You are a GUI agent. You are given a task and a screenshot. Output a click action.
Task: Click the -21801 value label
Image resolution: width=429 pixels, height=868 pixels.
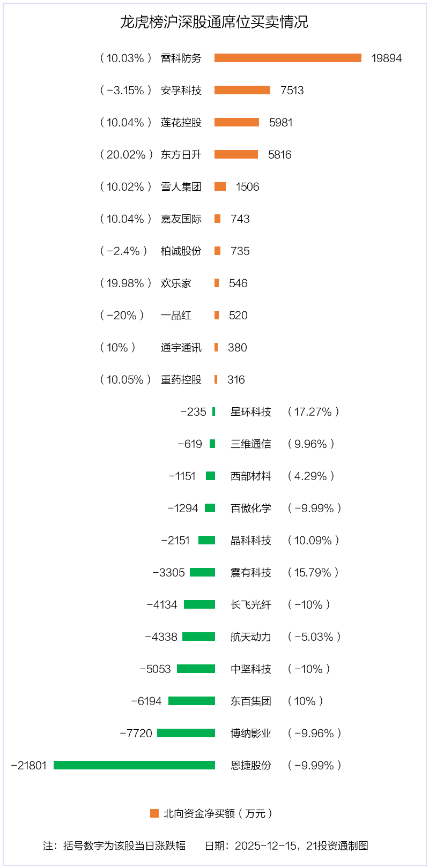[29, 765]
